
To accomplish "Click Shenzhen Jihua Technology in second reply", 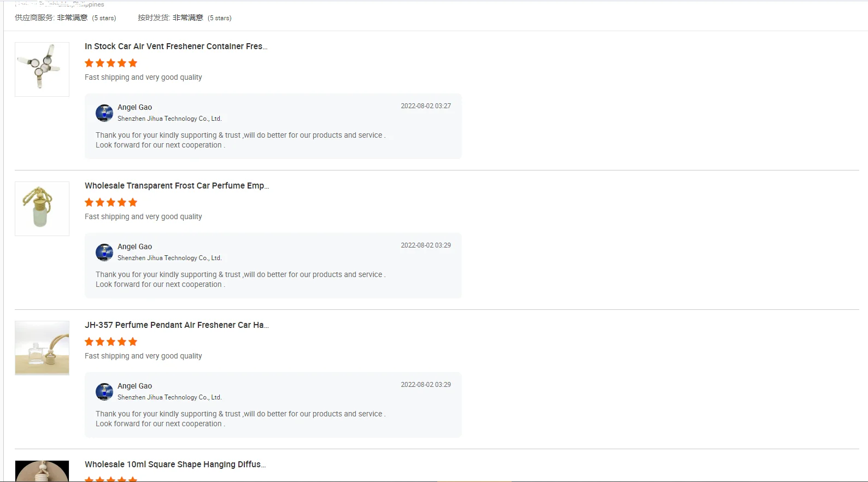I will [x=169, y=258].
